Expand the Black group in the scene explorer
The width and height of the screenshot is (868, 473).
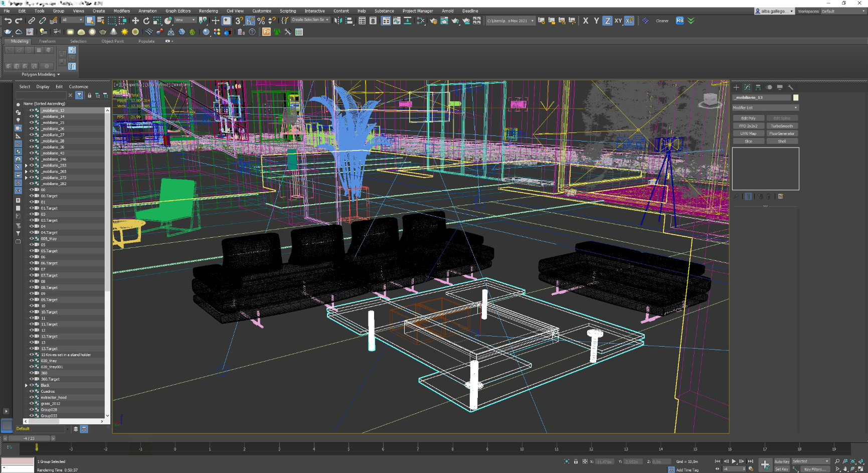coord(26,385)
